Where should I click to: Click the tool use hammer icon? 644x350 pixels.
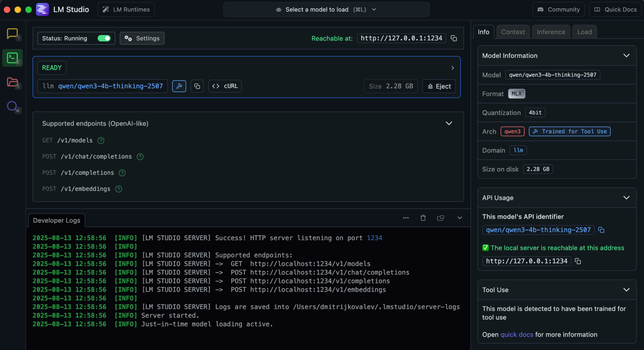pos(179,86)
